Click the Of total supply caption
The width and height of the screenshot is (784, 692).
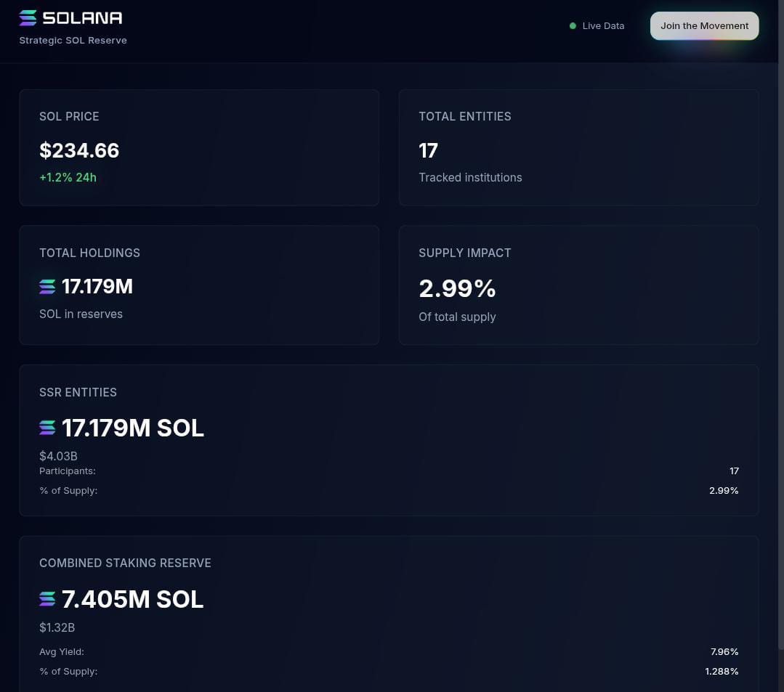tap(457, 317)
